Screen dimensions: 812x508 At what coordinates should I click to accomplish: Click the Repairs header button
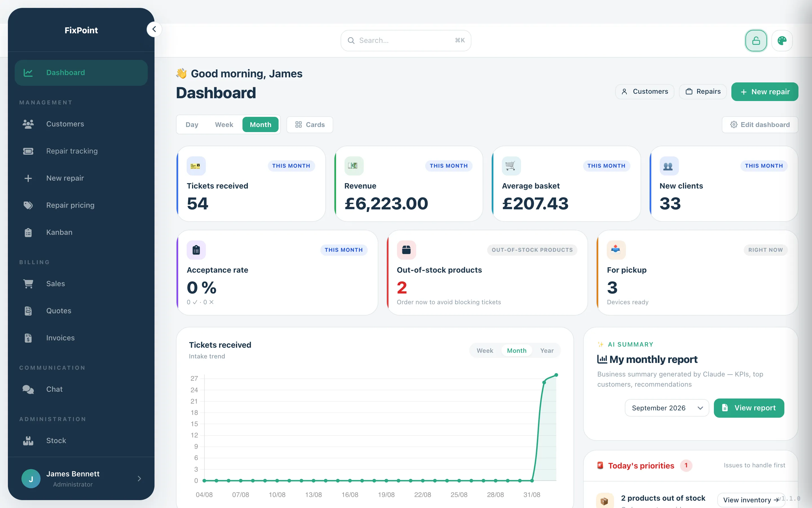pyautogui.click(x=703, y=92)
